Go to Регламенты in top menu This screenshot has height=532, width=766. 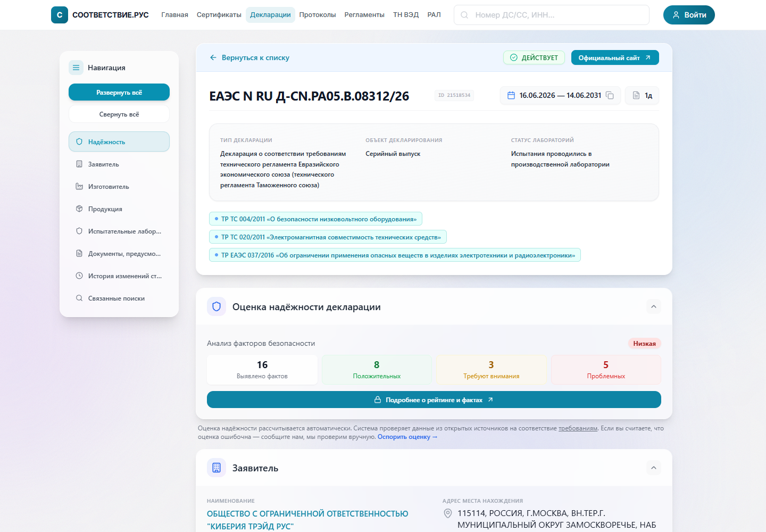364,15
